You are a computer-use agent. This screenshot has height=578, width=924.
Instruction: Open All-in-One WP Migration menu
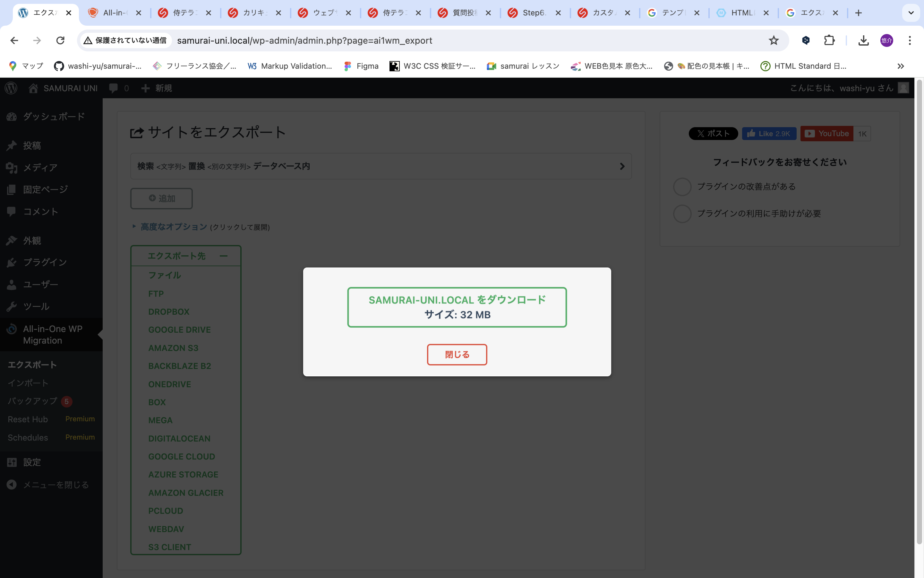51,335
